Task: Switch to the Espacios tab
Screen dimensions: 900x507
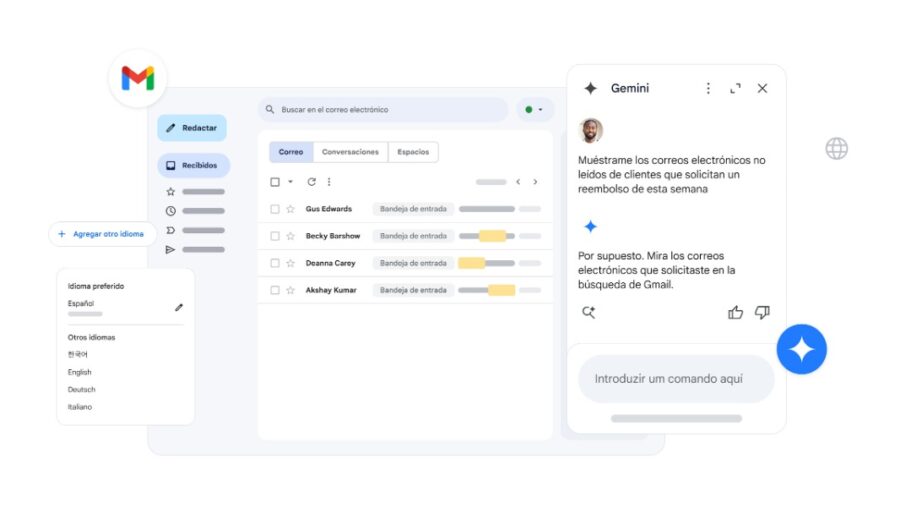Action: pos(413,152)
